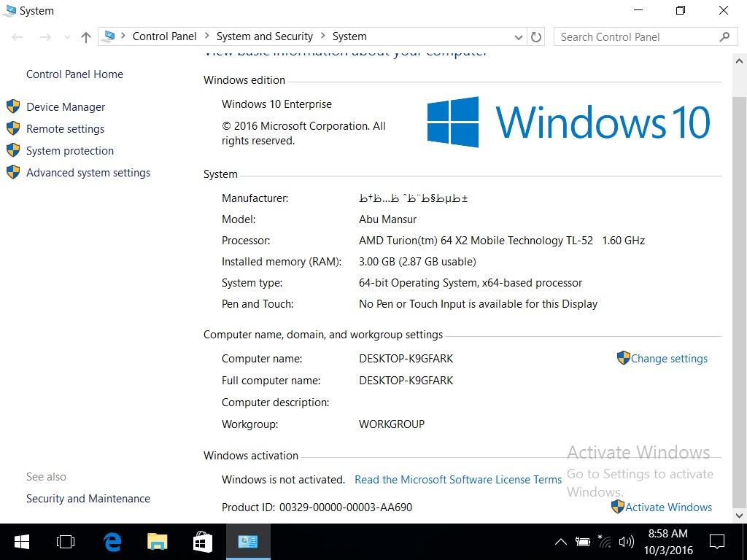Click shield icon beside Device Manager
Image resolution: width=747 pixels, height=560 pixels.
(x=13, y=106)
